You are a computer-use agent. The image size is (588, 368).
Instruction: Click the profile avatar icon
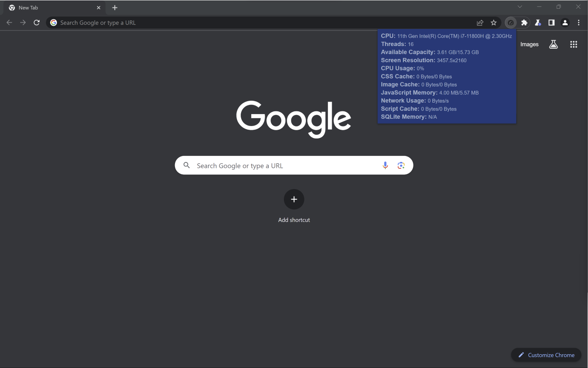coord(565,22)
